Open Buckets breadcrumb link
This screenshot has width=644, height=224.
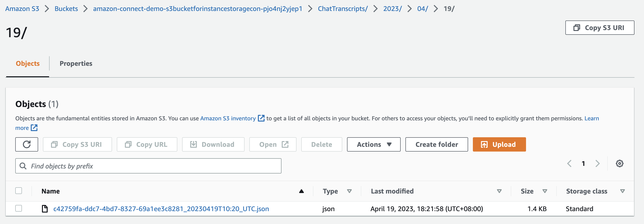(x=66, y=9)
